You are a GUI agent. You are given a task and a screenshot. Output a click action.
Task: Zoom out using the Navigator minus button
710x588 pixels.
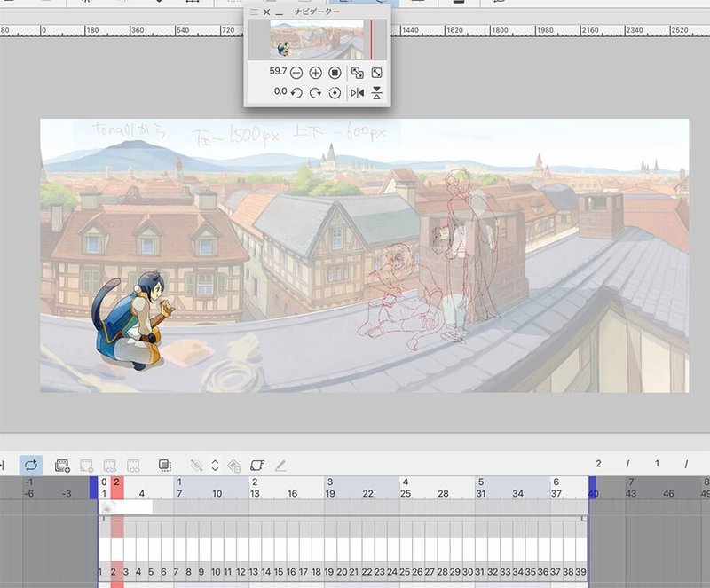(x=296, y=73)
